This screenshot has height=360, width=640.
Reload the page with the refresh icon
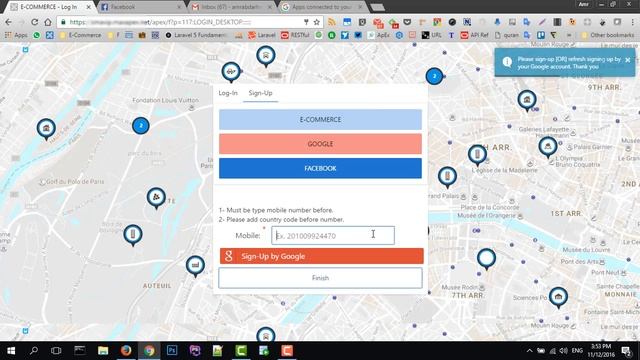(35, 22)
